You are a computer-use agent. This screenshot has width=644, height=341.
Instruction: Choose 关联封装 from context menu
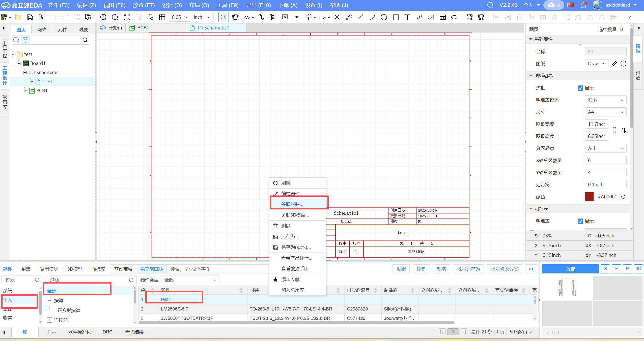pos(292,204)
